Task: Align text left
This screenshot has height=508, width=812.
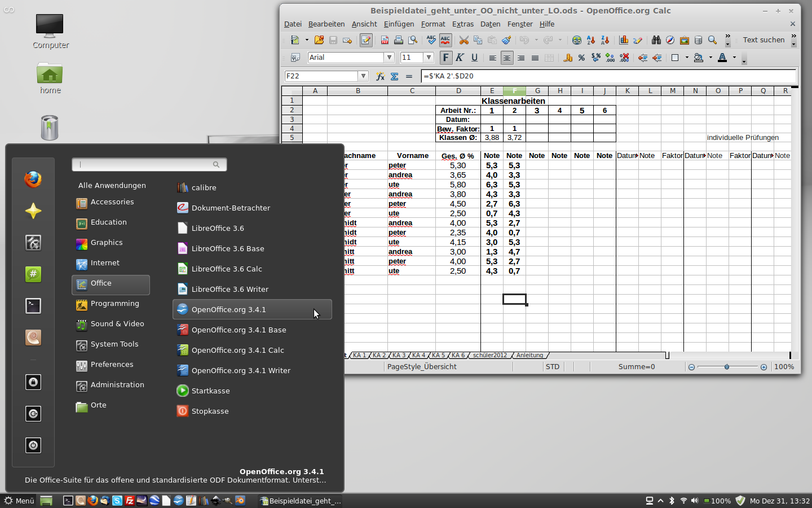Action: 492,58
